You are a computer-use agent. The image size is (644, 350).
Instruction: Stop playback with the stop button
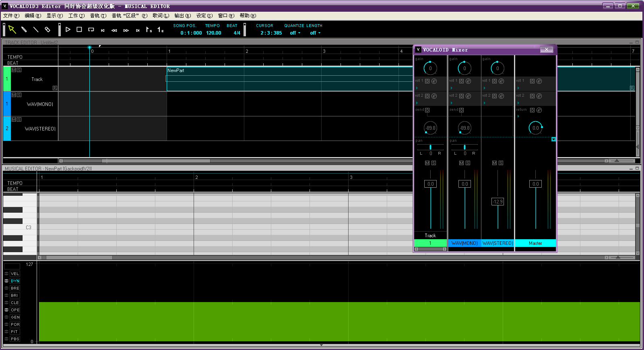click(x=79, y=29)
